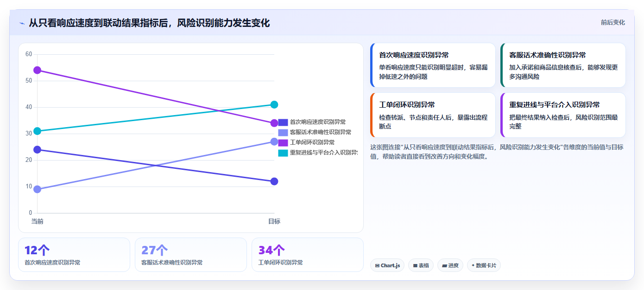Toggle legend swatch for 工单闭环识别异常
644x290 pixels.
coord(283,142)
